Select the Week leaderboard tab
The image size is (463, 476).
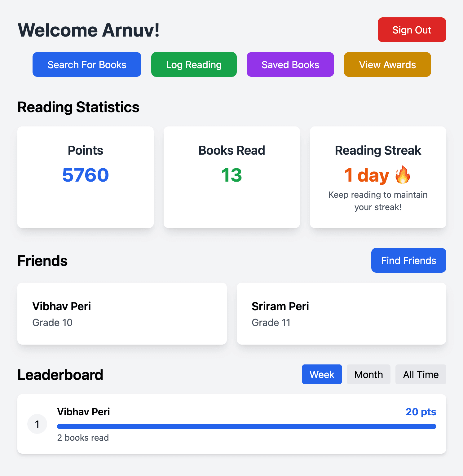[x=322, y=374]
